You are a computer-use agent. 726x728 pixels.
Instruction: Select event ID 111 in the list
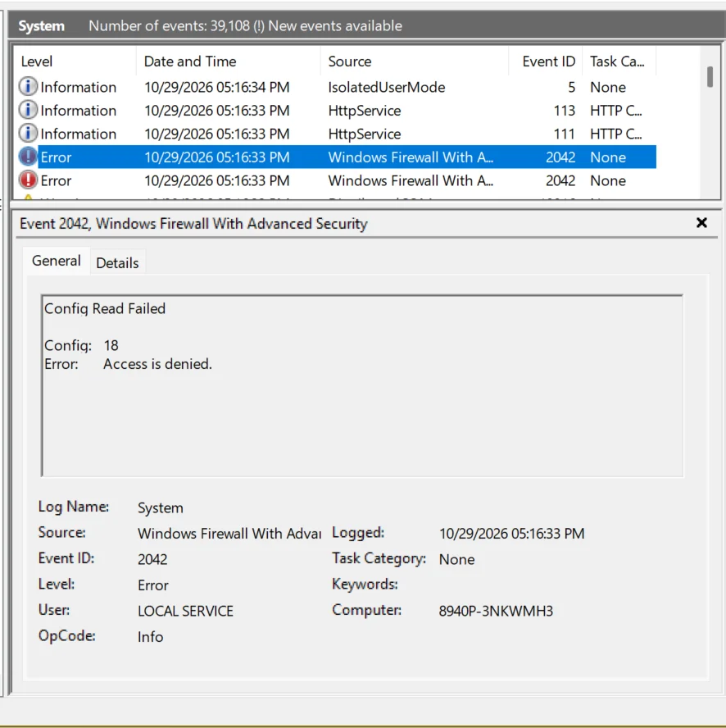pyautogui.click(x=564, y=134)
